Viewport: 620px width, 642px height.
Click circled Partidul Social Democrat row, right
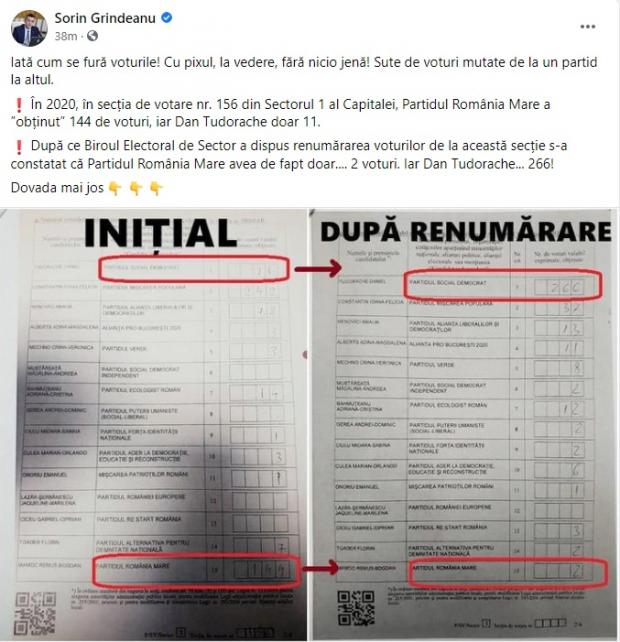[503, 285]
